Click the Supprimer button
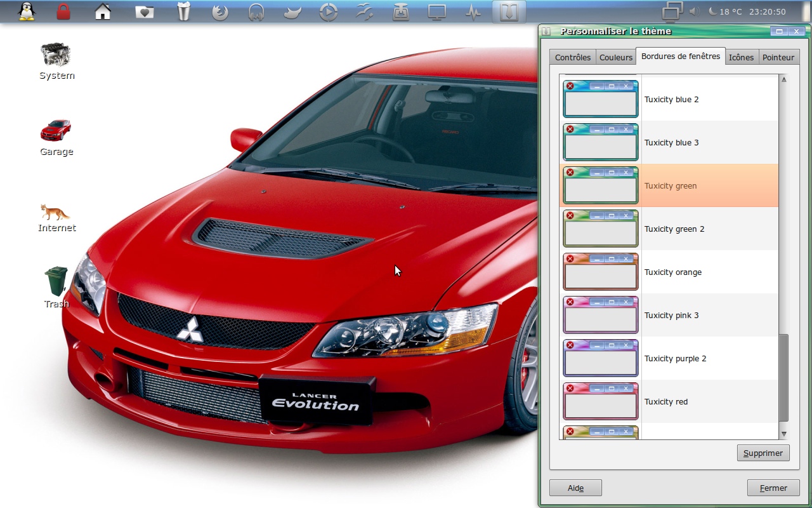812x508 pixels. tap(763, 453)
